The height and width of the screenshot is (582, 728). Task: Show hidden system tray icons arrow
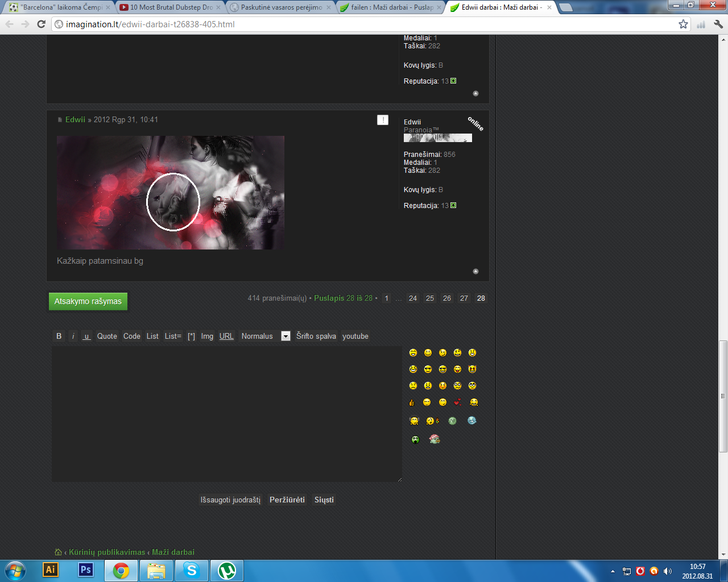[x=613, y=571]
